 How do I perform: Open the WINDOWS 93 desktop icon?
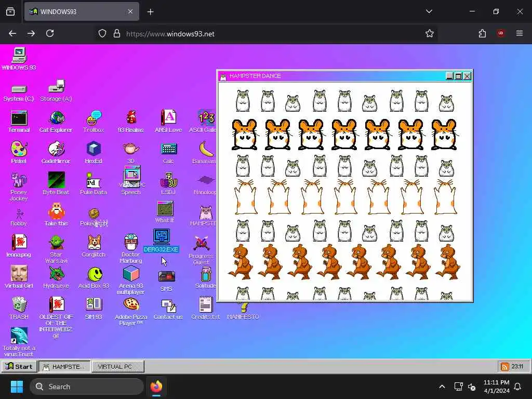tap(19, 59)
